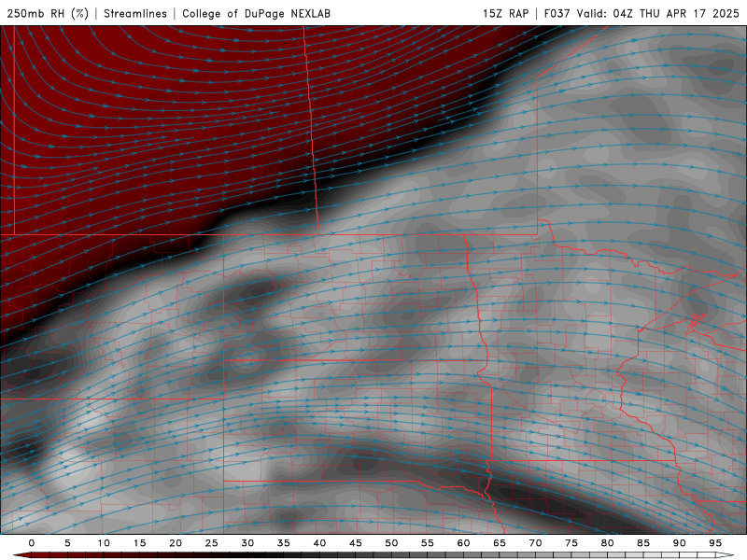Click the "Valid: 04Z THU APR 17 2025" text
747x560 pixels.
click(658, 13)
